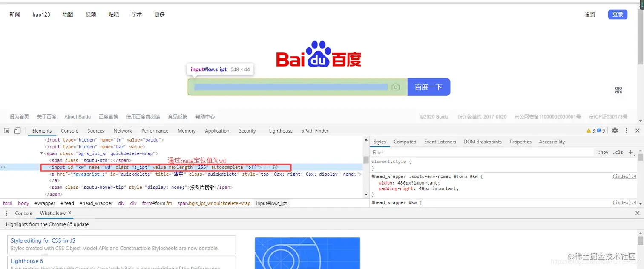Close the bottom drawer
The image size is (644, 269).
click(x=638, y=213)
